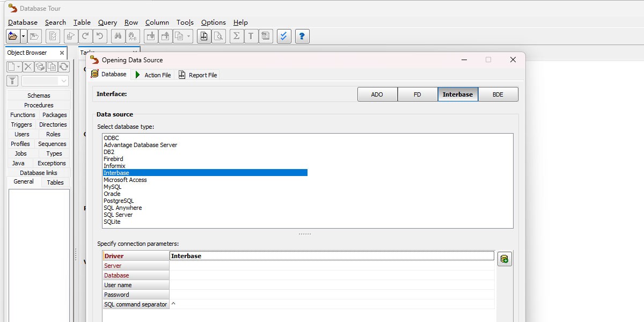Click the New object icon in Object Browser
644x322 pixels.
(x=14, y=67)
